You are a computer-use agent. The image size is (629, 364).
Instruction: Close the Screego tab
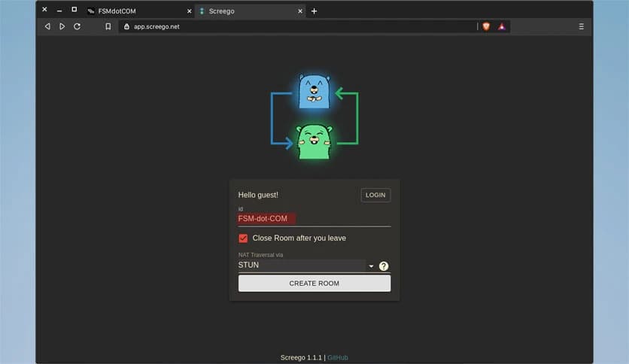tap(300, 11)
